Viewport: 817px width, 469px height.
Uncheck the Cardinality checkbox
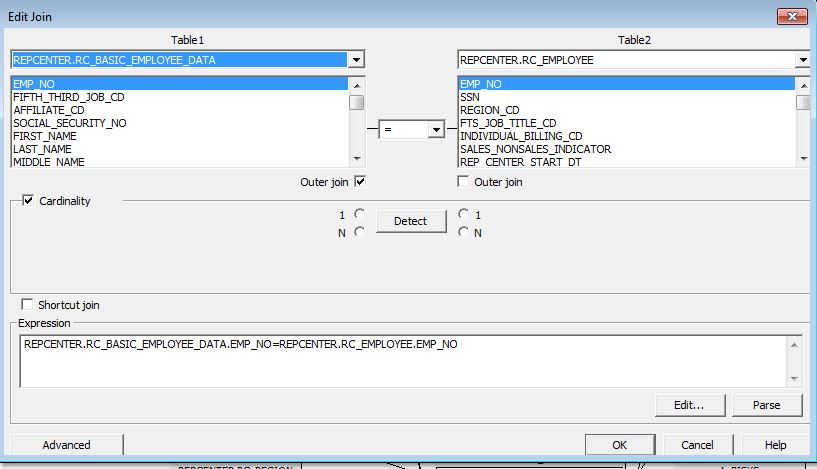tap(27, 201)
